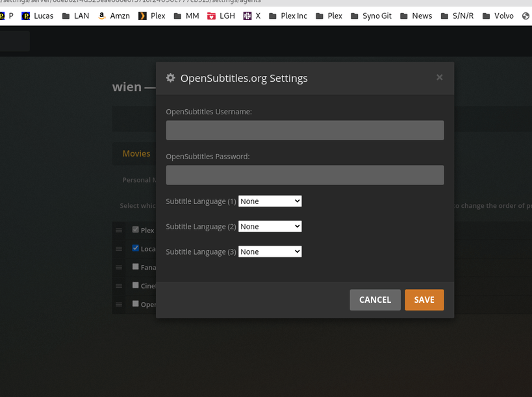Grab the drag handle of the Loca agent row
The image size is (532, 397).
coord(119,249)
